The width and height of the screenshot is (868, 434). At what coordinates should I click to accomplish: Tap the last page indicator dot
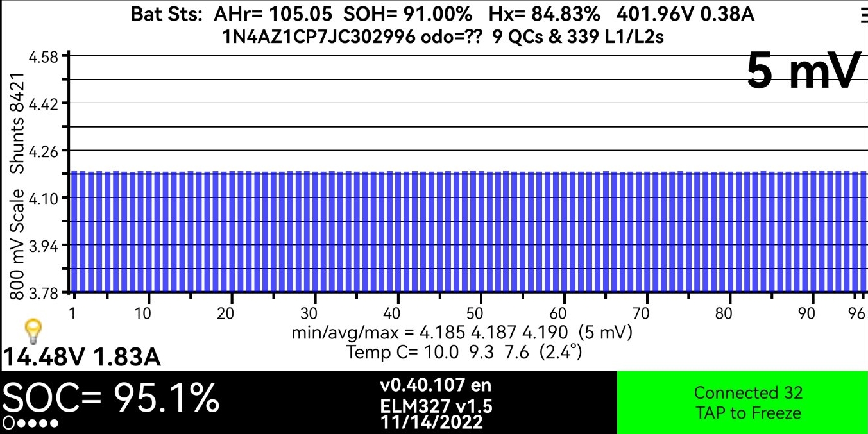(x=55, y=424)
